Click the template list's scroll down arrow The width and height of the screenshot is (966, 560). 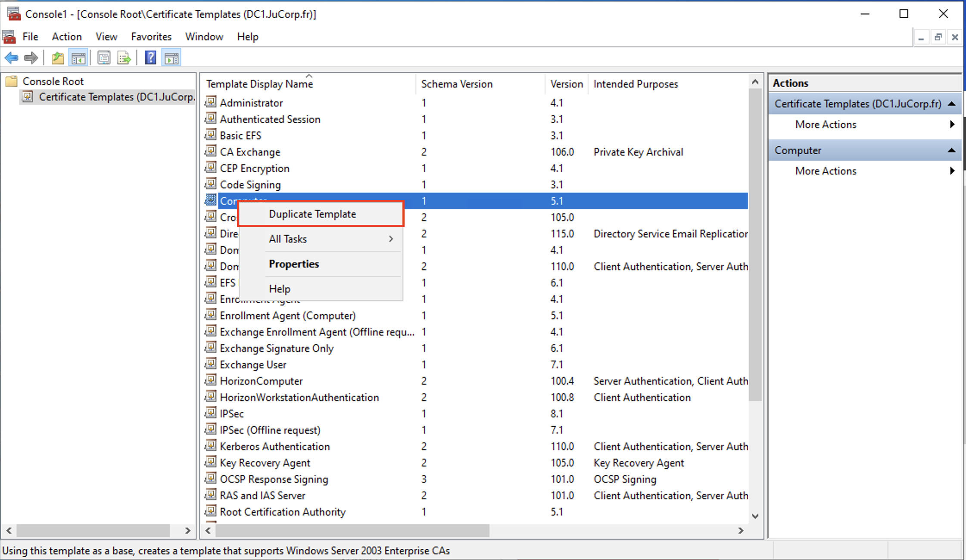755,516
